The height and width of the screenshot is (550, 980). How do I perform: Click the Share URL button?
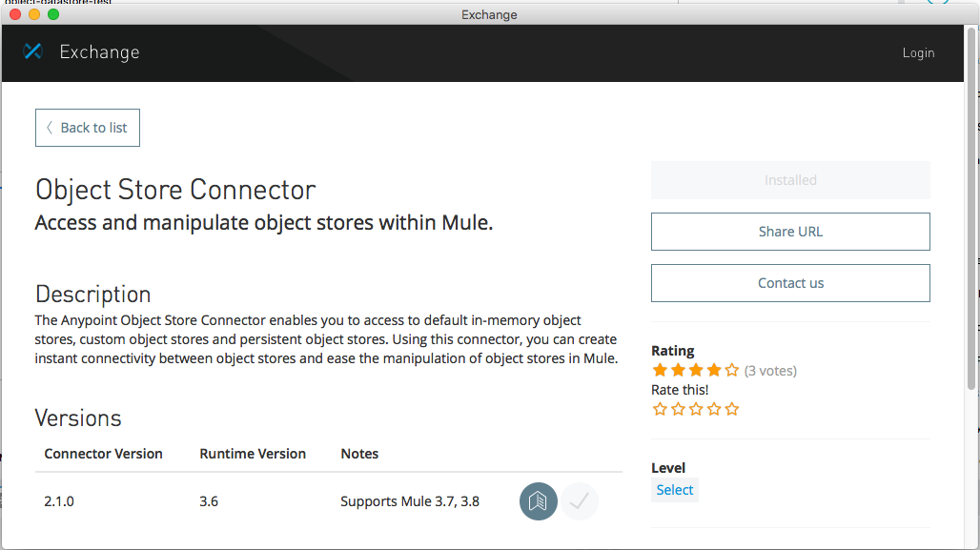tap(790, 232)
